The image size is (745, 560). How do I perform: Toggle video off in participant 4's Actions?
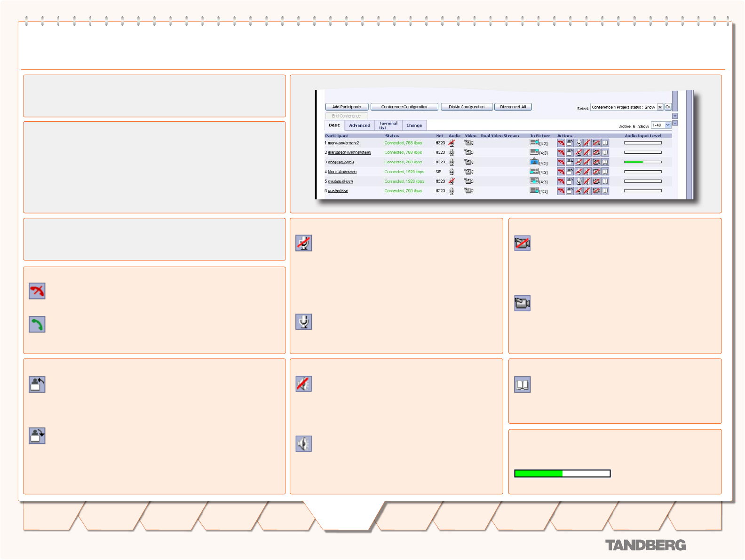[596, 172]
